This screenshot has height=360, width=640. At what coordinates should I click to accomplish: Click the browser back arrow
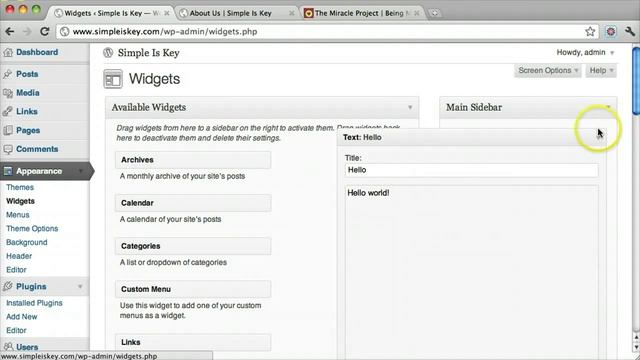tap(10, 31)
